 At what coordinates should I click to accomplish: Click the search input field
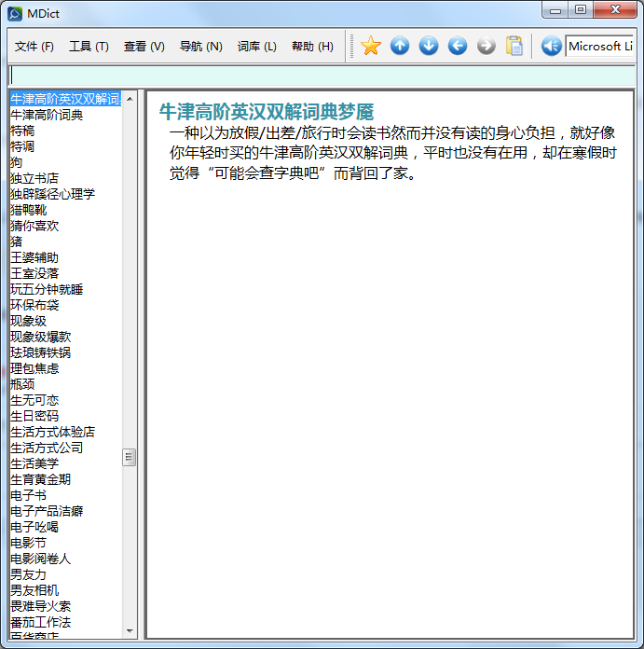pyautogui.click(x=322, y=76)
